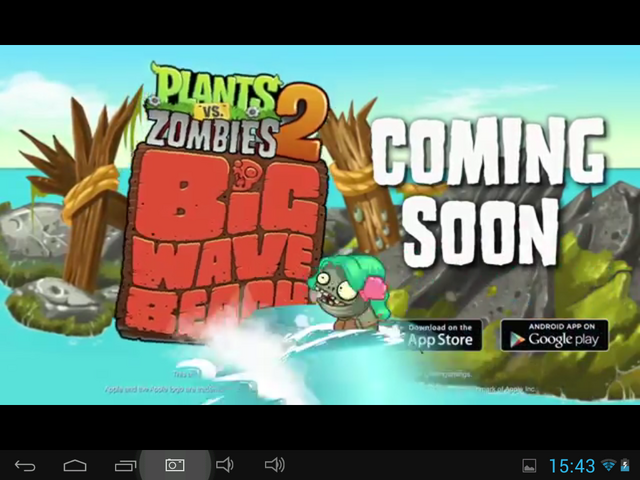Take a screenshot with the camera icon
Image resolution: width=640 pixels, height=480 pixels.
click(x=175, y=465)
